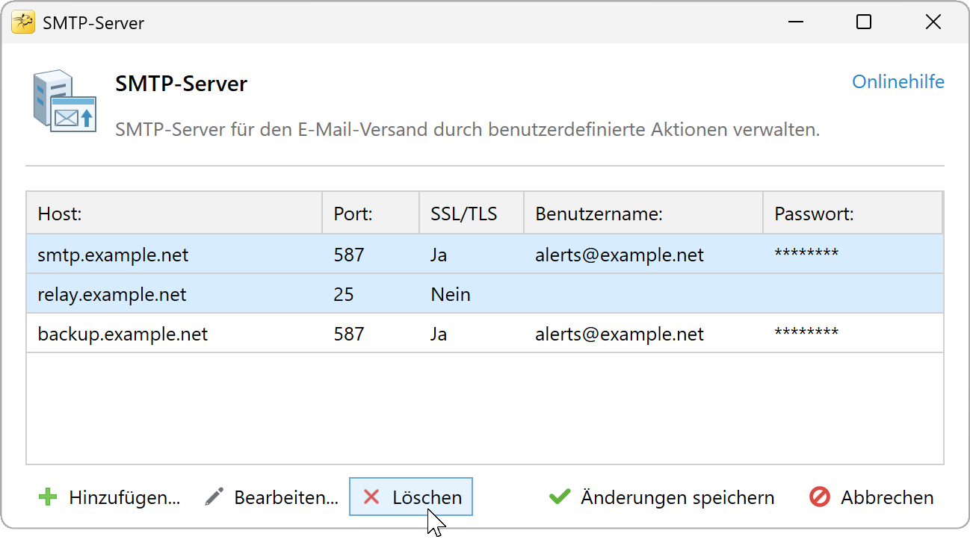Click the red Abbrechen prohibition icon

[x=820, y=497]
